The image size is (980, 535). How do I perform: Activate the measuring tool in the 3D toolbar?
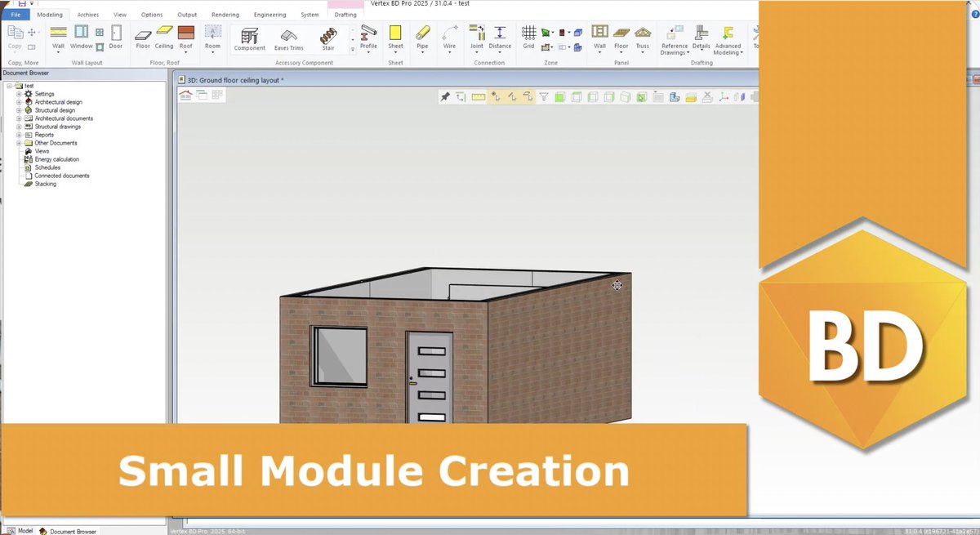[x=478, y=96]
